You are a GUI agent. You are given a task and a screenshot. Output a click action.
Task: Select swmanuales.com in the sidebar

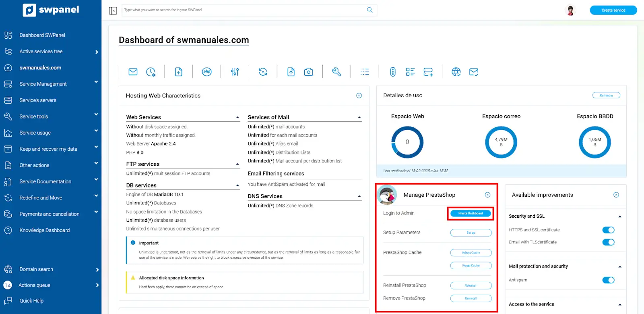pyautogui.click(x=40, y=68)
